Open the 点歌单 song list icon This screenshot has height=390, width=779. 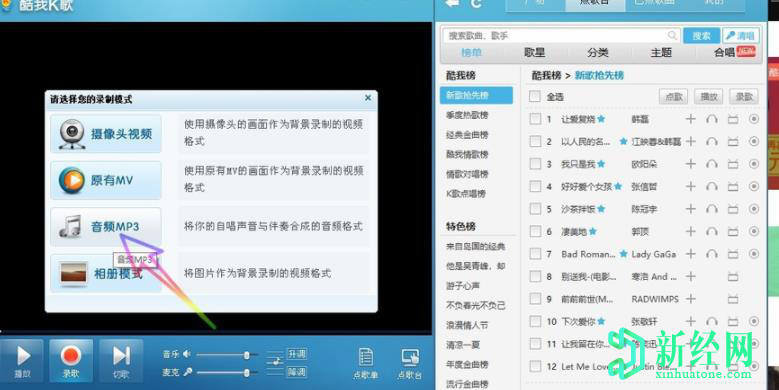pos(366,363)
